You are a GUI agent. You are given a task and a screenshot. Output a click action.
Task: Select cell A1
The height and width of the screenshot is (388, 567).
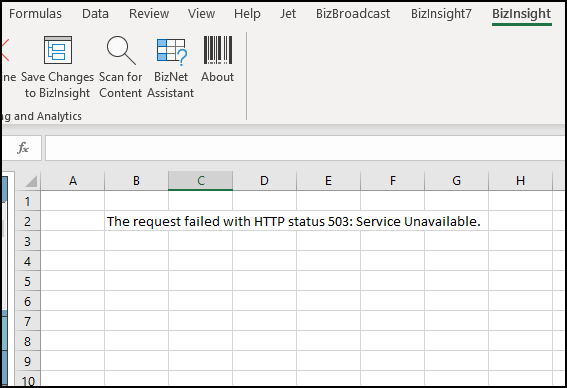(x=73, y=201)
